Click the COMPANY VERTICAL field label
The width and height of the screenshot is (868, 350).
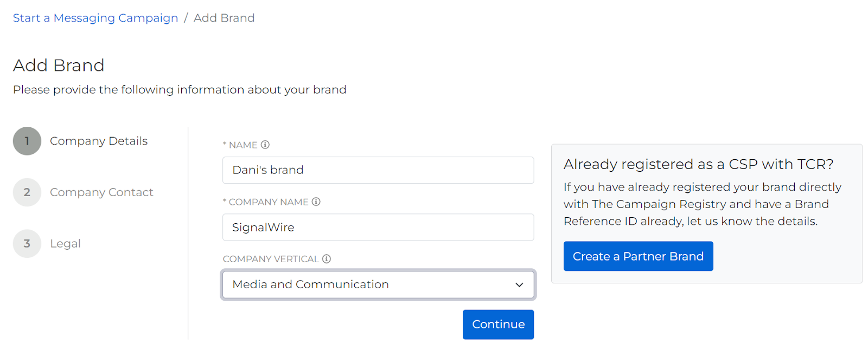[x=271, y=259]
